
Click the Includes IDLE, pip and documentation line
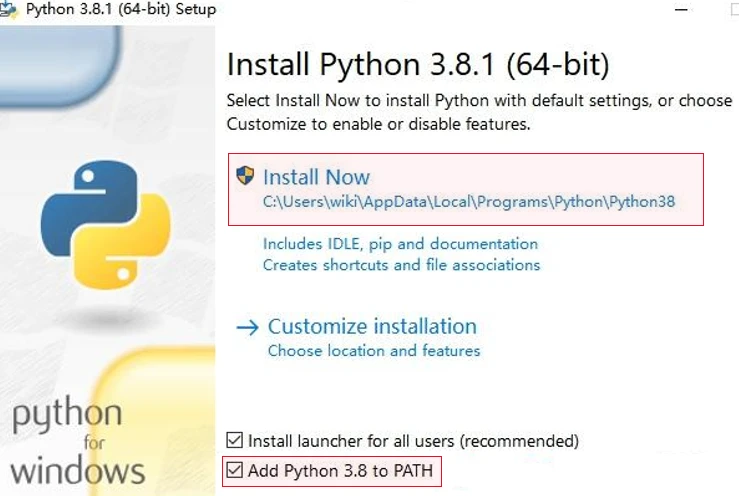pyautogui.click(x=400, y=244)
